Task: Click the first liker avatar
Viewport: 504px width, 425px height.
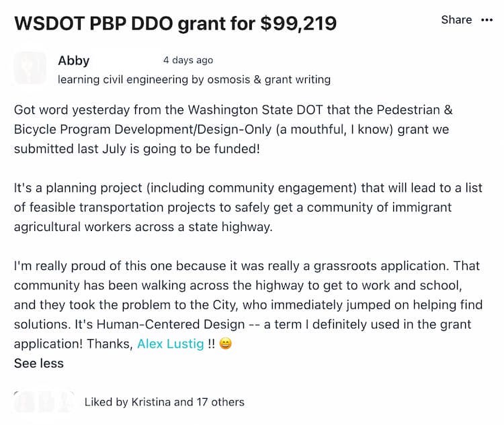Action: [x=24, y=402]
